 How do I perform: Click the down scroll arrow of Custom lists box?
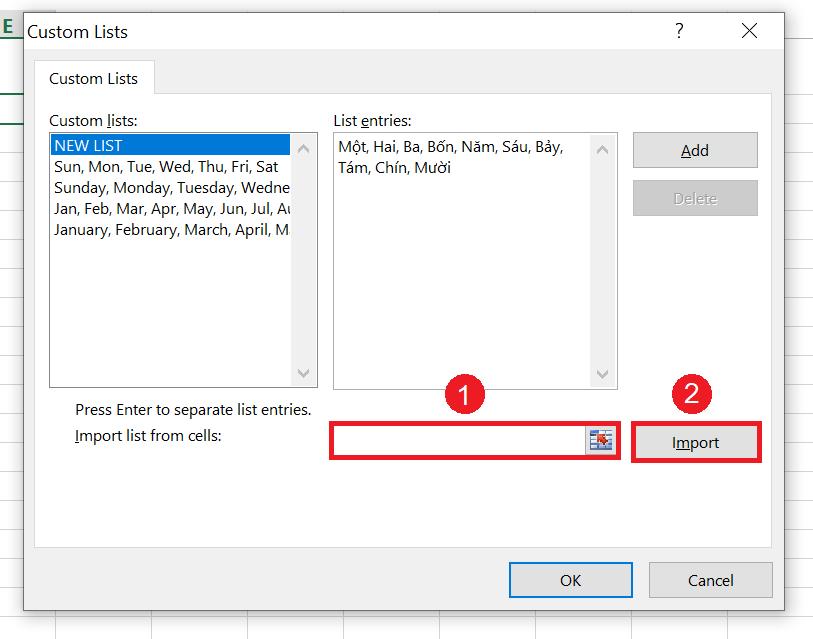[x=305, y=374]
